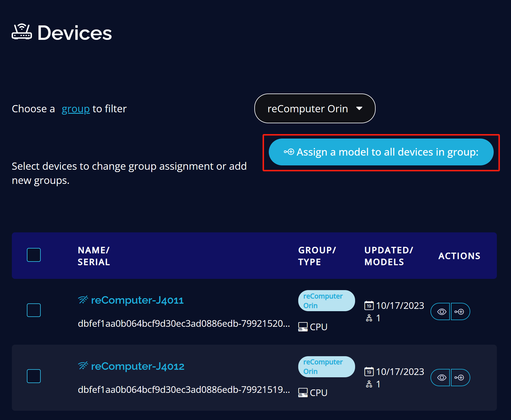This screenshot has height=420, width=511.
Task: Click the GROUP/TYPE column header
Action: (317, 256)
